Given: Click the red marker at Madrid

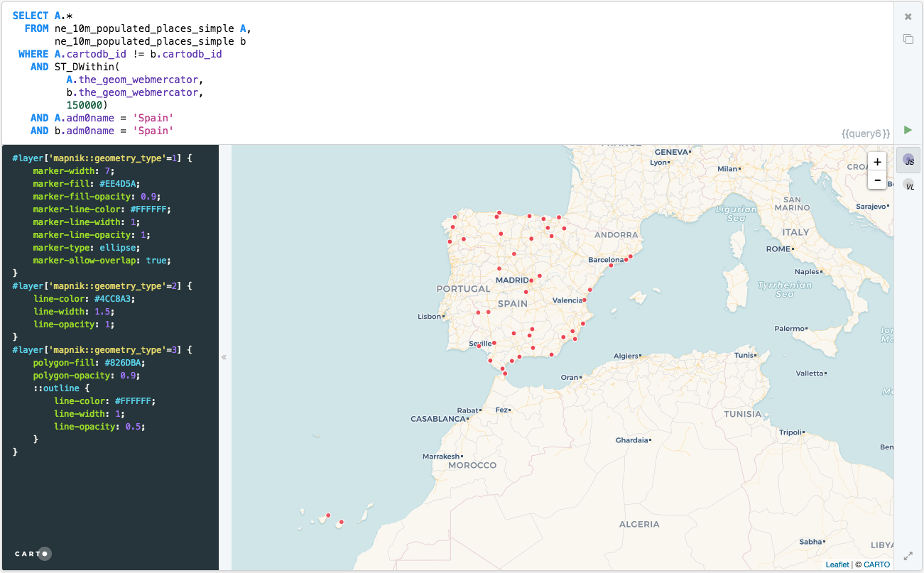Looking at the screenshot, I should pos(531,280).
